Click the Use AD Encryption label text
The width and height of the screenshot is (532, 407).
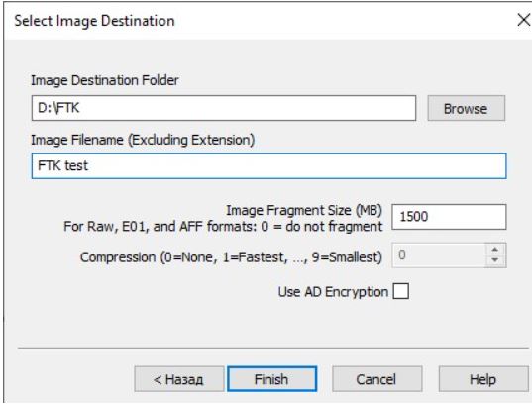click(333, 292)
